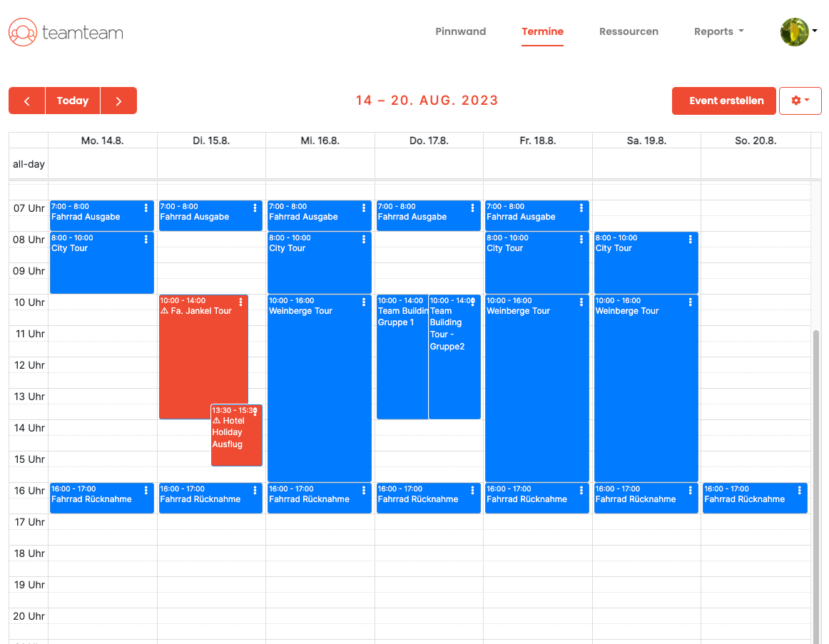
Task: Select the Mi. 16.8. column header
Action: point(320,140)
